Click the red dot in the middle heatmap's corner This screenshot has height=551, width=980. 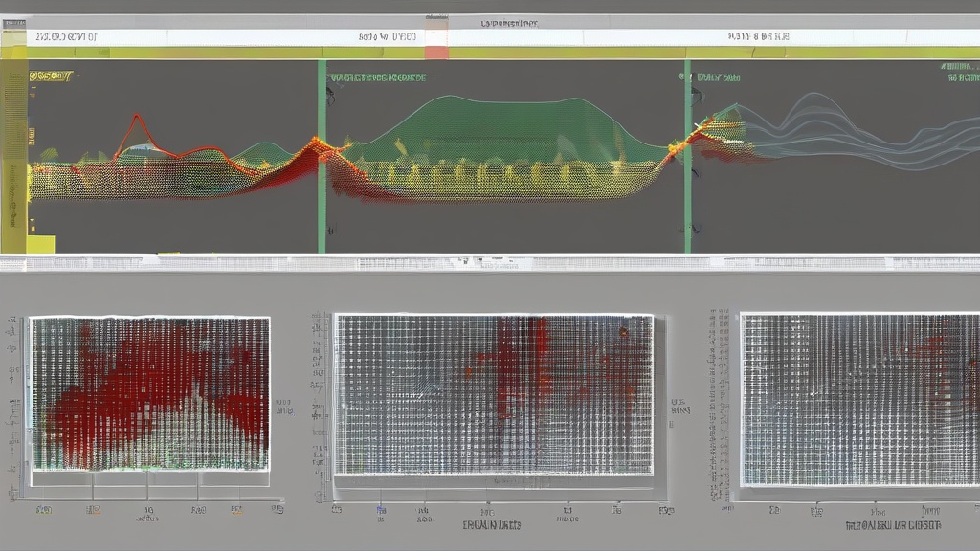click(x=623, y=333)
